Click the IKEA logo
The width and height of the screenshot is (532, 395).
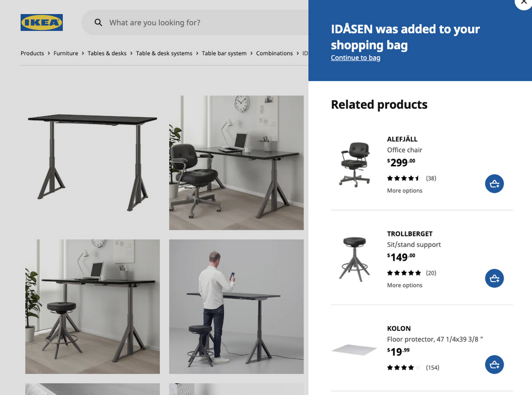(x=42, y=23)
